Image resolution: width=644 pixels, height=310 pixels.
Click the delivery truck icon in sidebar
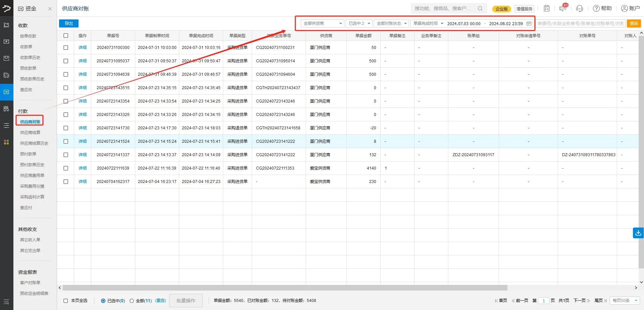(x=6, y=75)
